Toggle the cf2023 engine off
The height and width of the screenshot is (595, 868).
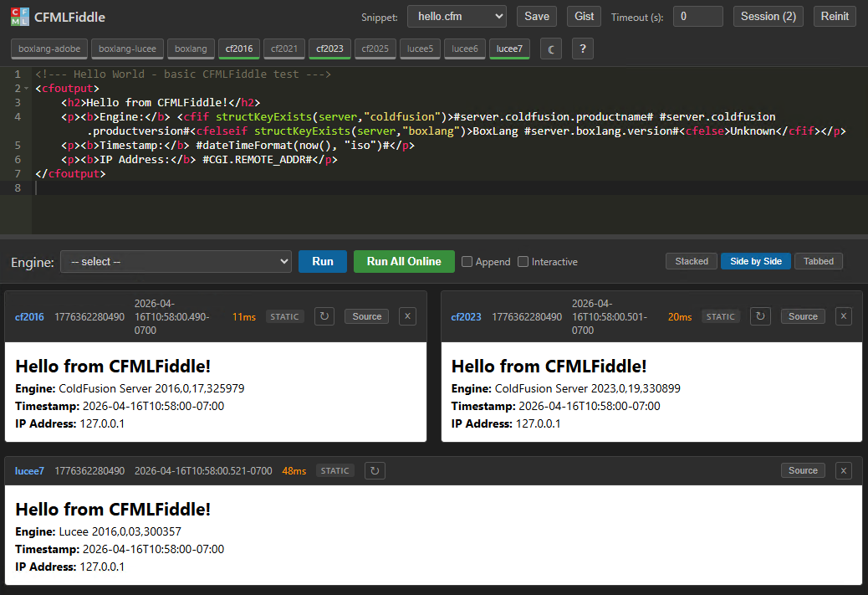[x=330, y=49]
